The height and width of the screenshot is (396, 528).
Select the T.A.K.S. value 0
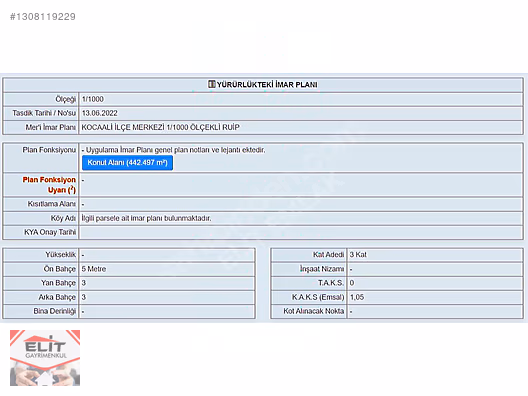352,283
